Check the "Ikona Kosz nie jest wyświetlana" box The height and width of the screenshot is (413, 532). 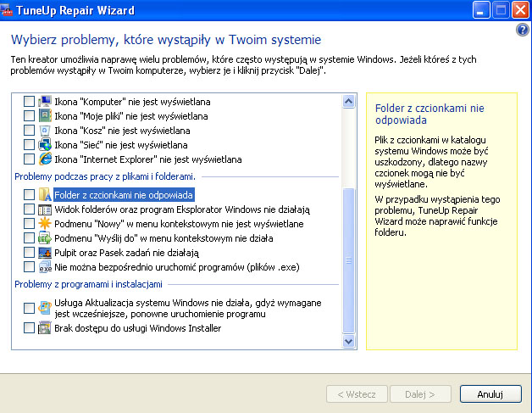tap(30, 130)
